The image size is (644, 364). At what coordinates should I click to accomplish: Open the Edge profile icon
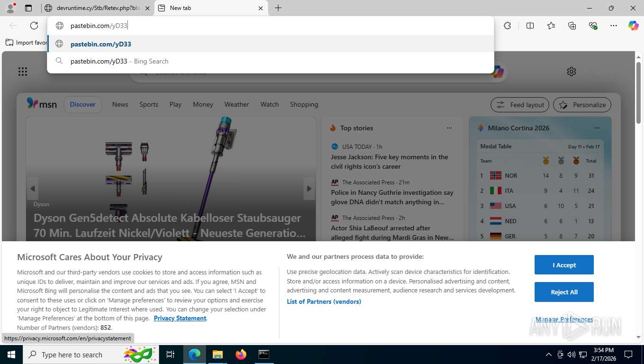pyautogui.click(x=10, y=8)
